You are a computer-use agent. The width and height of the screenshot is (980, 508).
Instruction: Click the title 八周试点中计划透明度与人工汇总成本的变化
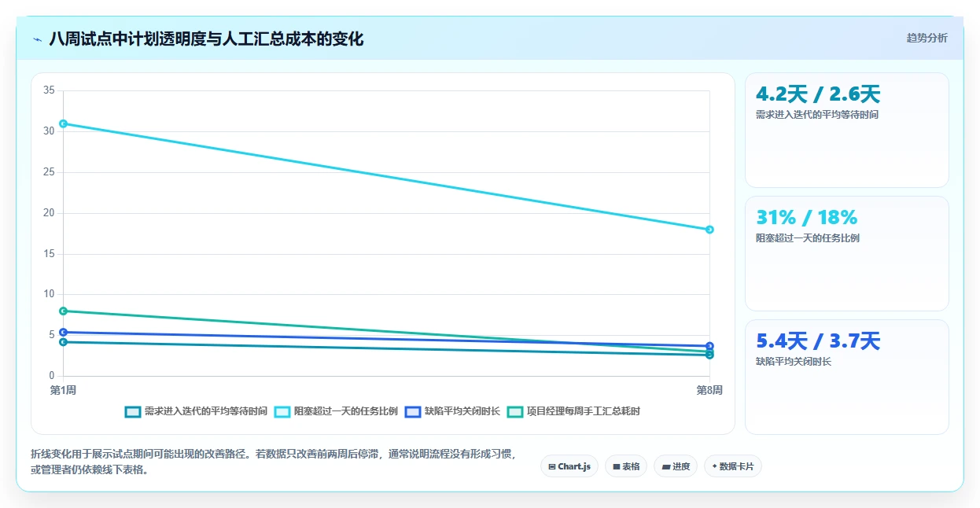206,39
